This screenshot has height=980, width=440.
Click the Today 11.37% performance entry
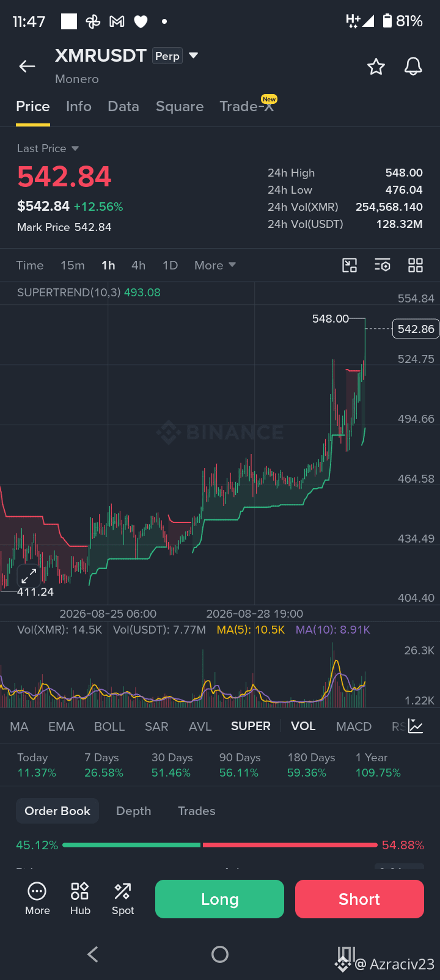coord(37,765)
